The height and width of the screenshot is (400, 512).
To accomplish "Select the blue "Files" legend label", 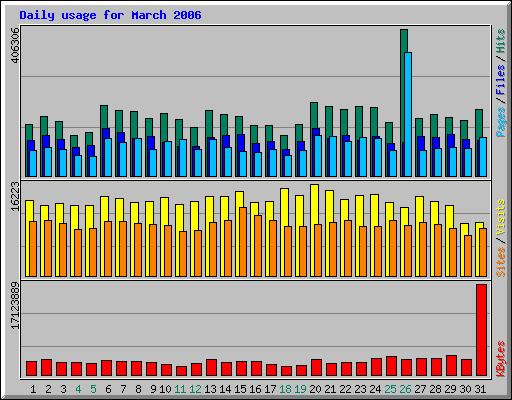I will pos(501,79).
